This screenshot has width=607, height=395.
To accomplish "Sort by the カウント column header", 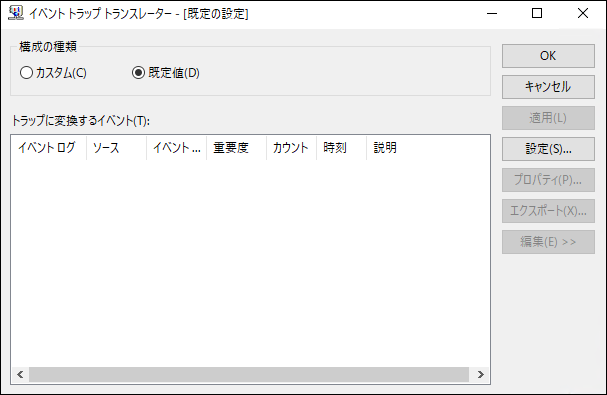I will 291,148.
